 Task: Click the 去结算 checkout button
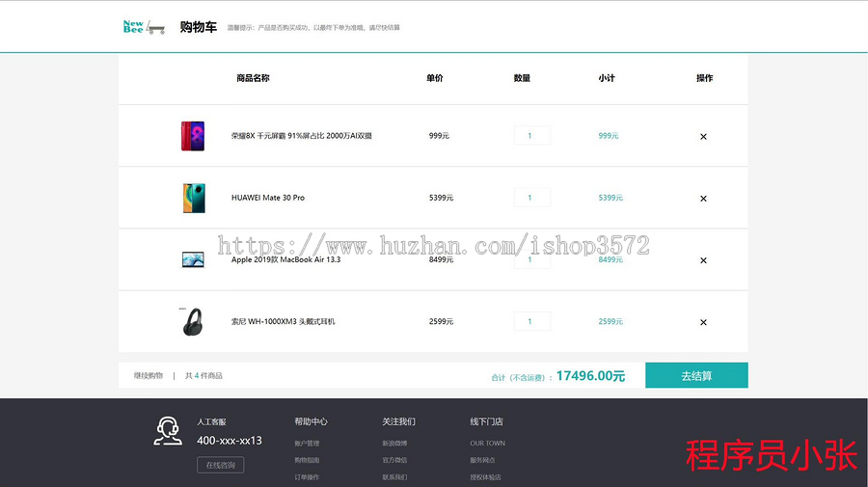696,375
